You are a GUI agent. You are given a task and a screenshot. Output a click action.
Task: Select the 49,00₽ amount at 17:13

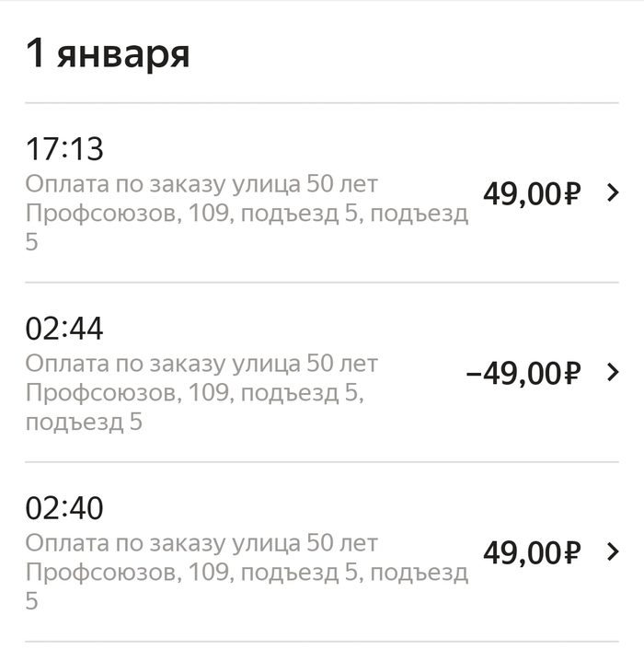tap(531, 194)
